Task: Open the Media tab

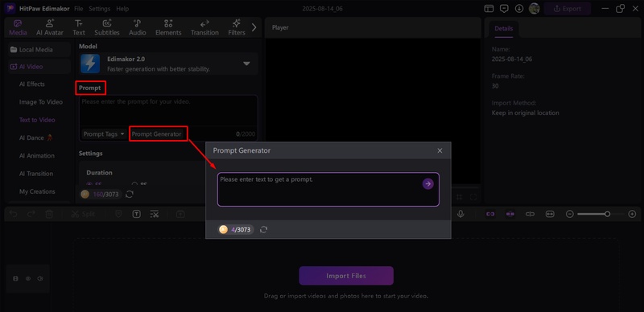Action: pyautogui.click(x=18, y=27)
